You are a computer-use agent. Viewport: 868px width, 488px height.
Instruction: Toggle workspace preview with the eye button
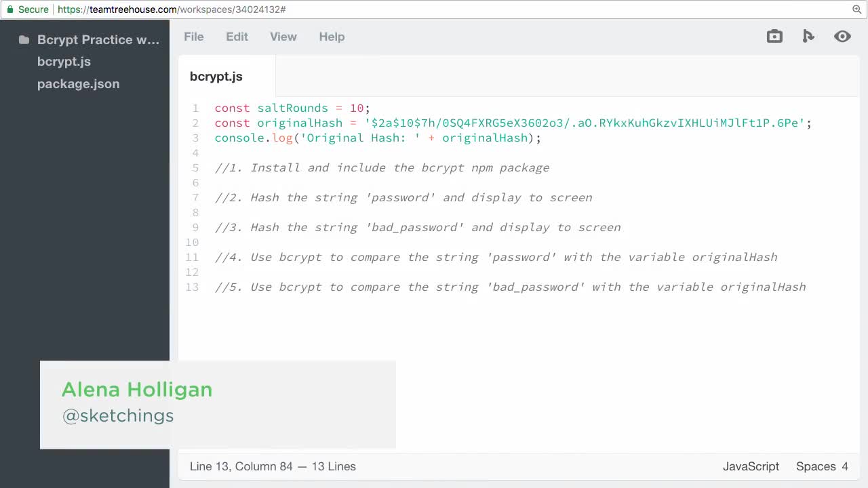point(842,36)
